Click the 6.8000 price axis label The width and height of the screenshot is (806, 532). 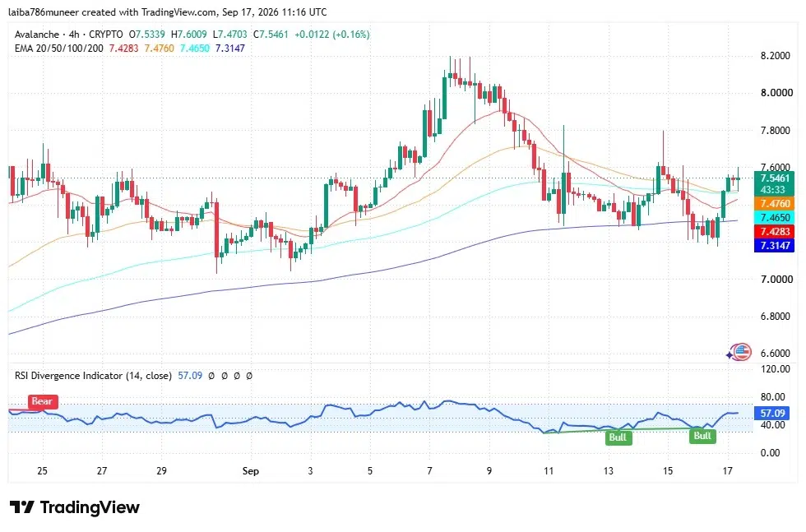click(x=775, y=316)
